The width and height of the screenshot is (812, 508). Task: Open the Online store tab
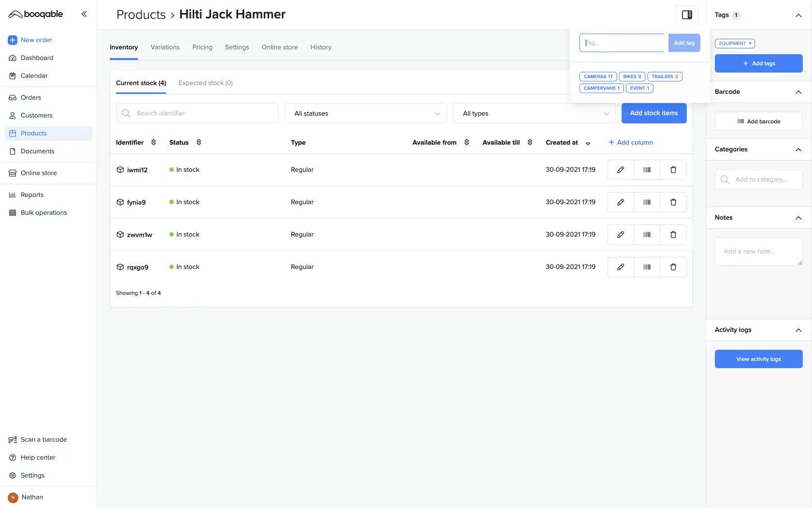[280, 47]
